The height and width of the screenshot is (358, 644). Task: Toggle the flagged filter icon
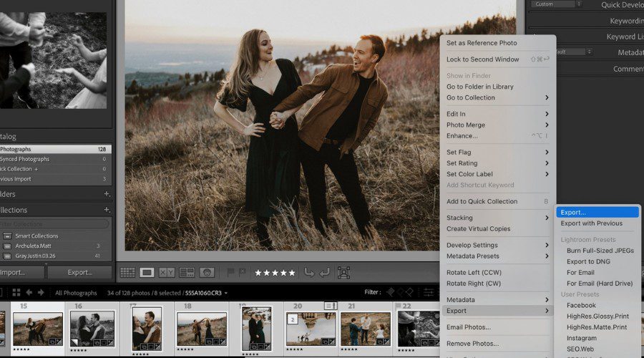point(391,292)
